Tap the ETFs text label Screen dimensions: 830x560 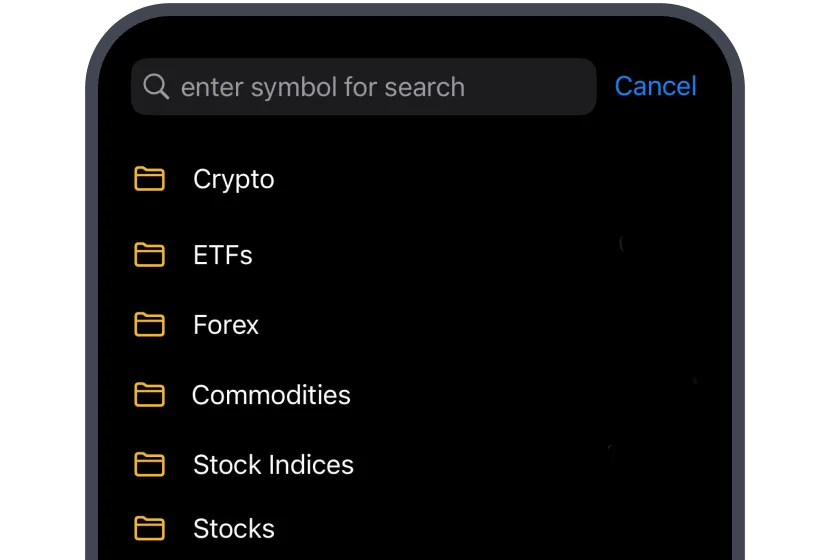click(223, 255)
